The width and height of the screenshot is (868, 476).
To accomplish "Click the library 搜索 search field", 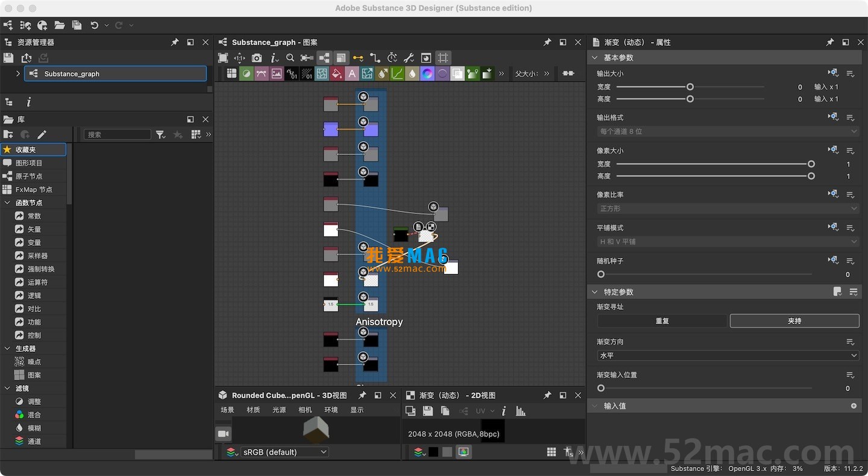I will click(118, 134).
